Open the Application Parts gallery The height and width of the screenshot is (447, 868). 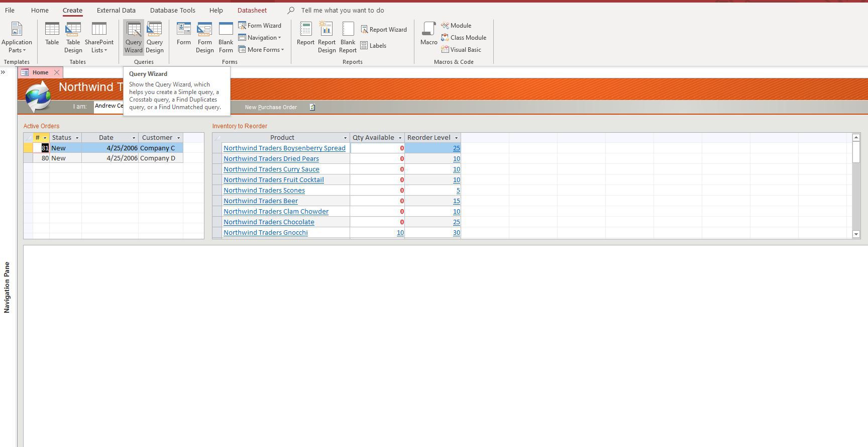click(17, 38)
